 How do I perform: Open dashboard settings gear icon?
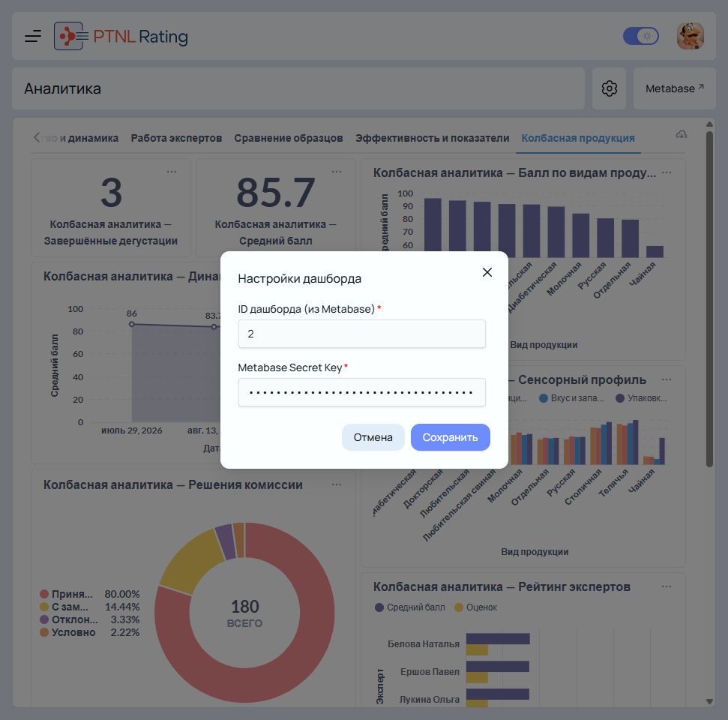click(x=609, y=88)
